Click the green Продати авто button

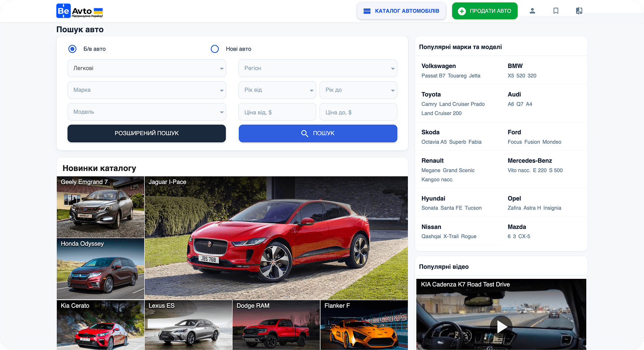pyautogui.click(x=485, y=11)
